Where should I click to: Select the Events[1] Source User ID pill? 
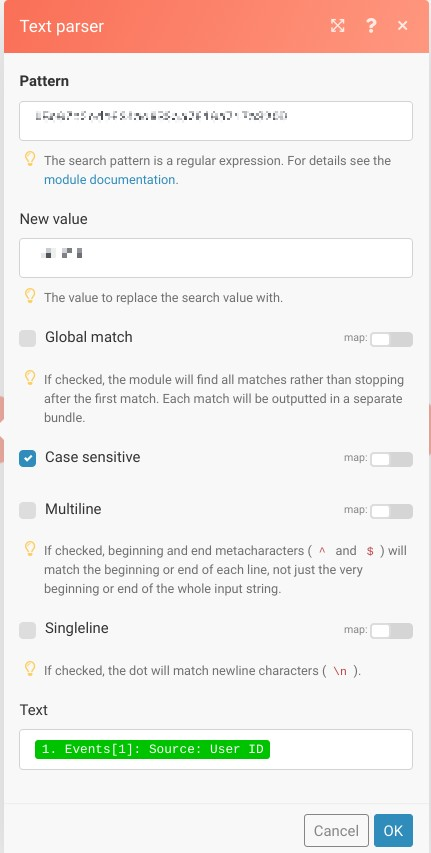[152, 749]
